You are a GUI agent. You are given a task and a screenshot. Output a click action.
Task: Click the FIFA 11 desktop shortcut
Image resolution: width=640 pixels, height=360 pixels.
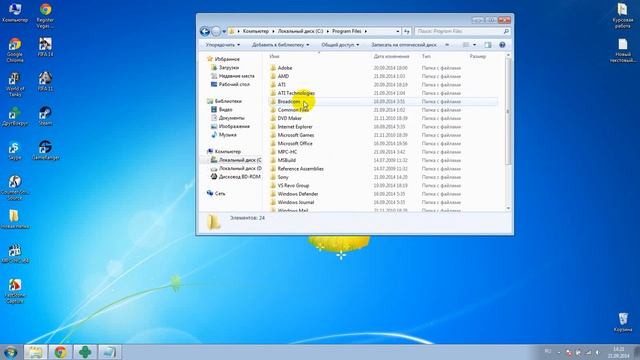coord(45,82)
